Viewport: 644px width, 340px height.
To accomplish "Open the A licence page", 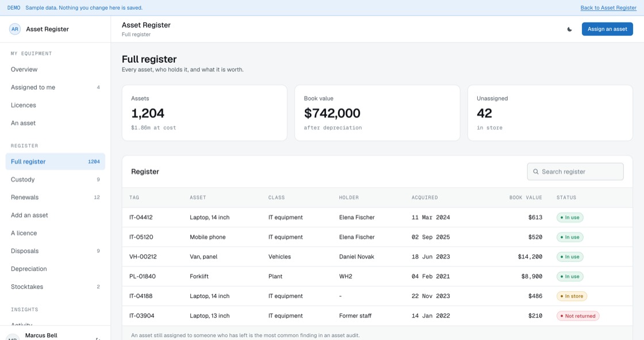I will (x=55, y=233).
